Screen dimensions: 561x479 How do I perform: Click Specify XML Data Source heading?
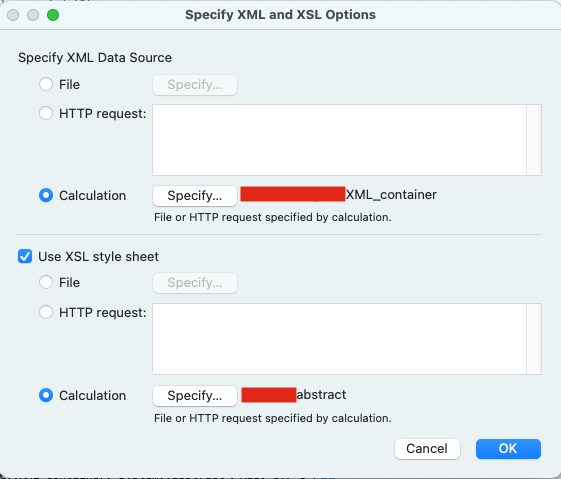click(x=95, y=58)
